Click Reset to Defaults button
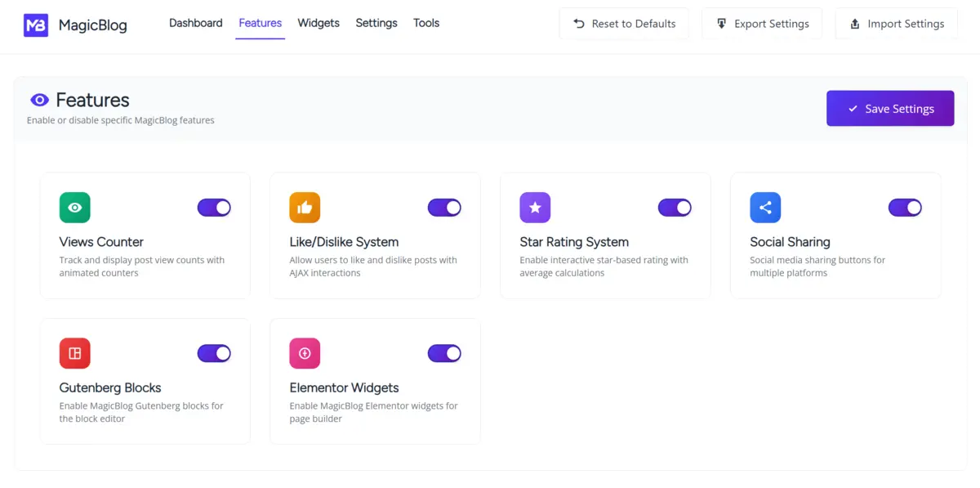The height and width of the screenshot is (488, 980). click(624, 24)
